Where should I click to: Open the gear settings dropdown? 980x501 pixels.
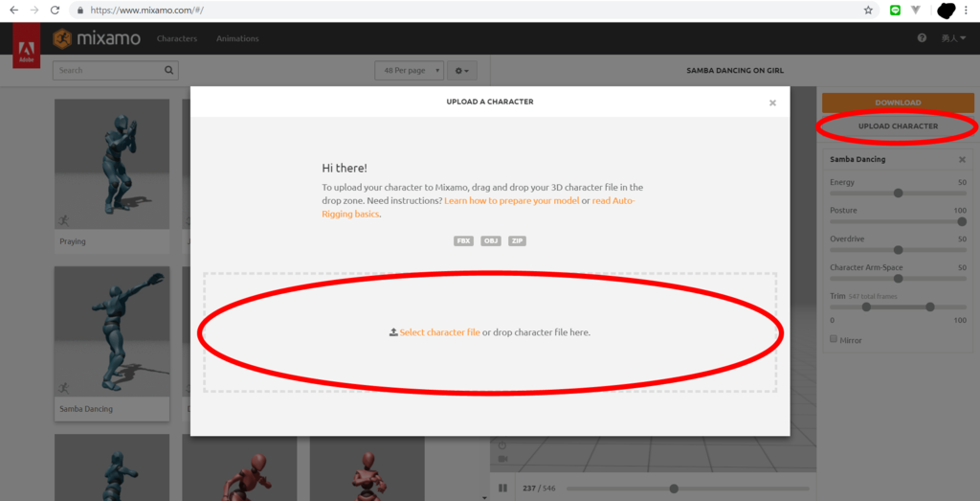(462, 71)
